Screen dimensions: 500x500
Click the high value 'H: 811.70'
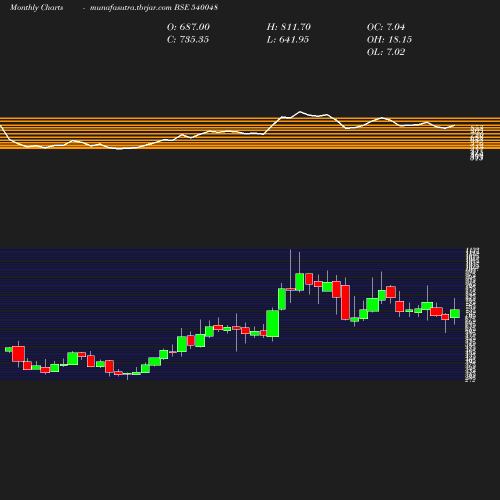tap(289, 27)
